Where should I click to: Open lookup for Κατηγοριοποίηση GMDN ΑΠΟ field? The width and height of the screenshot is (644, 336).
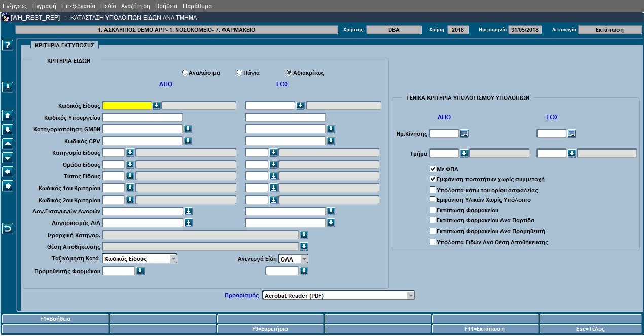188,129
